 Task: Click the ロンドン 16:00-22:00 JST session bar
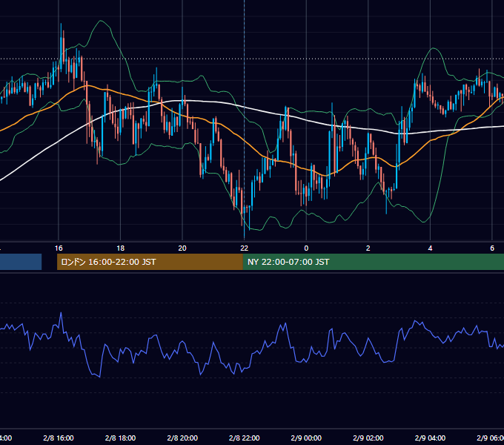tap(150, 262)
